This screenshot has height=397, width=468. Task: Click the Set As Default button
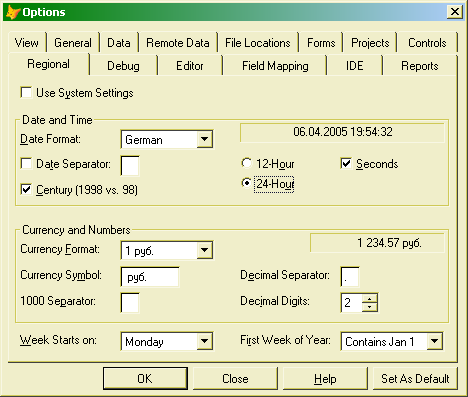415,378
